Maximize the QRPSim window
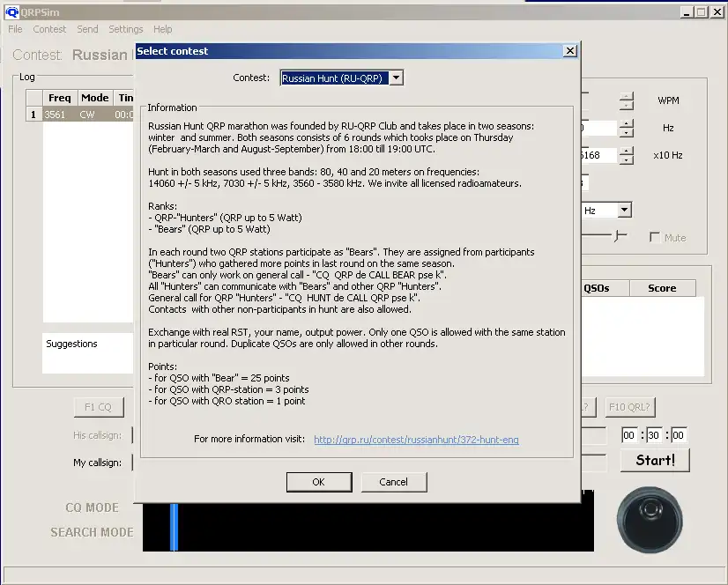 coord(702,12)
